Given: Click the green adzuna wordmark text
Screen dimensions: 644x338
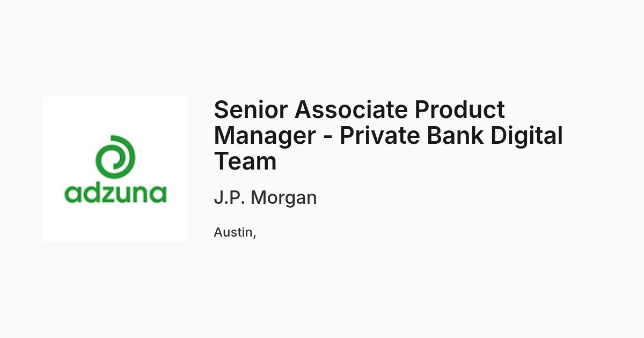Looking at the screenshot, I should pos(115,193).
